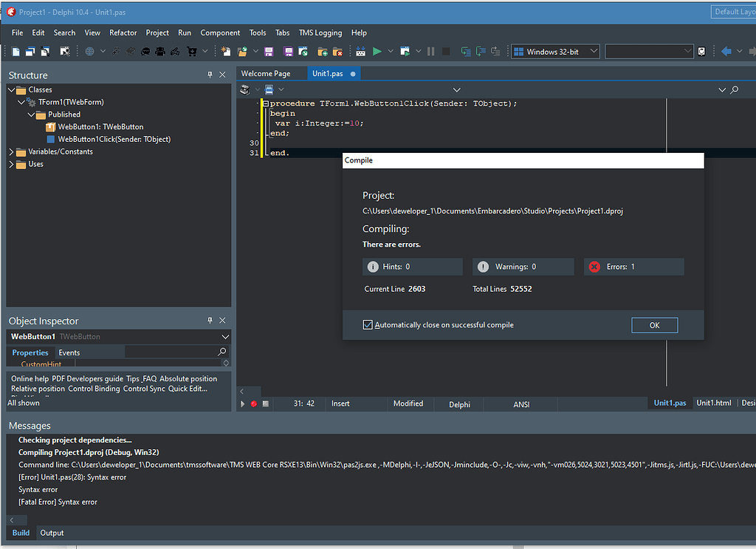
Task: Open the File menu
Action: coord(18,33)
